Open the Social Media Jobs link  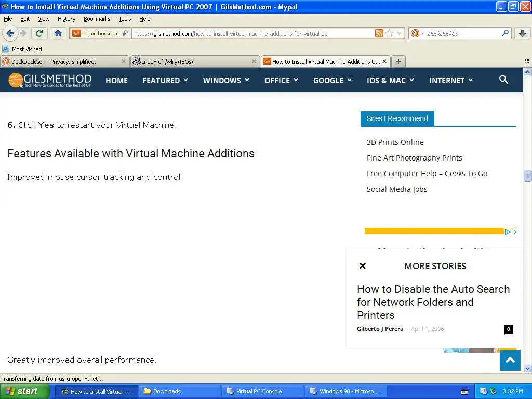396,189
